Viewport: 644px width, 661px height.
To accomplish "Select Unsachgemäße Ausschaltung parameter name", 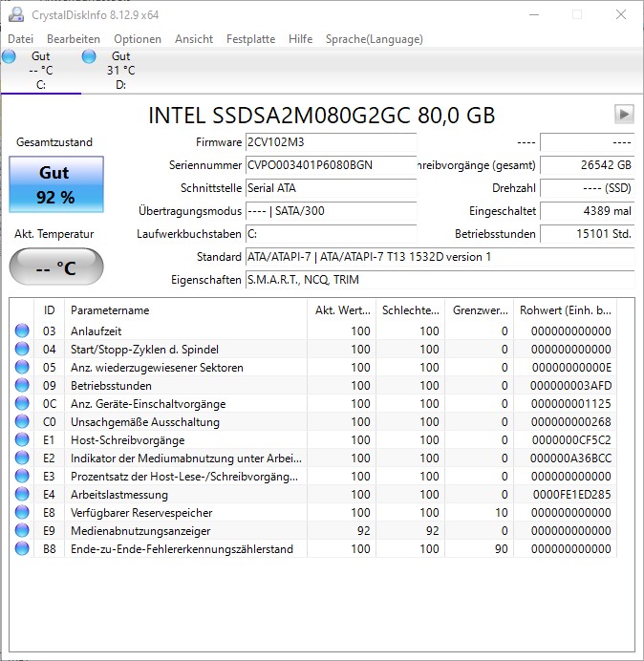I will coord(145,422).
